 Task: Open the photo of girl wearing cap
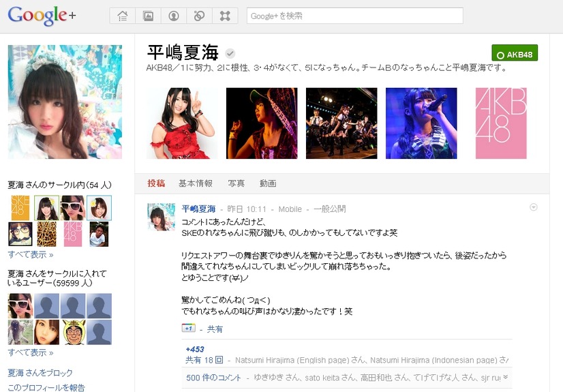(x=262, y=123)
